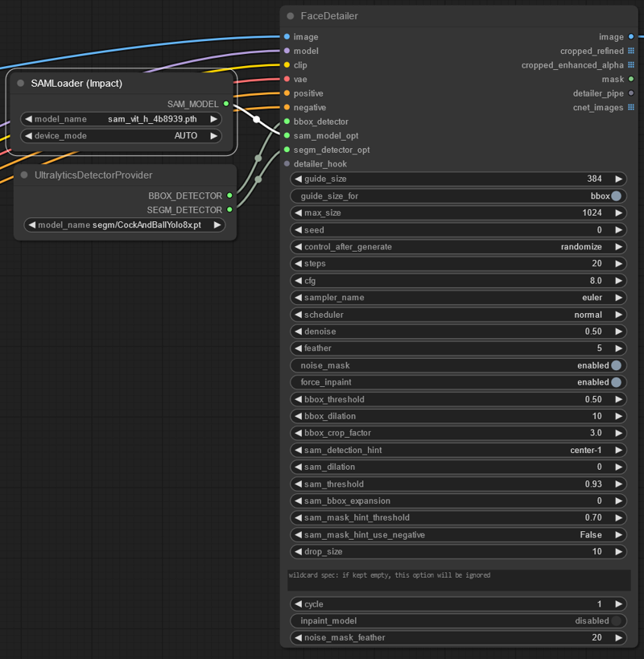Click the BBOX_DETECTOR output port
The height and width of the screenshot is (659, 644).
(229, 196)
